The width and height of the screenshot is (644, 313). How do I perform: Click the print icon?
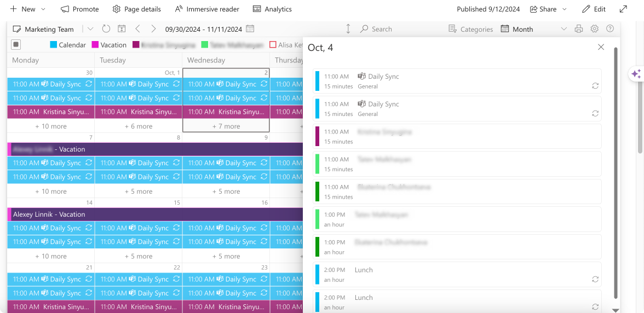click(x=579, y=28)
